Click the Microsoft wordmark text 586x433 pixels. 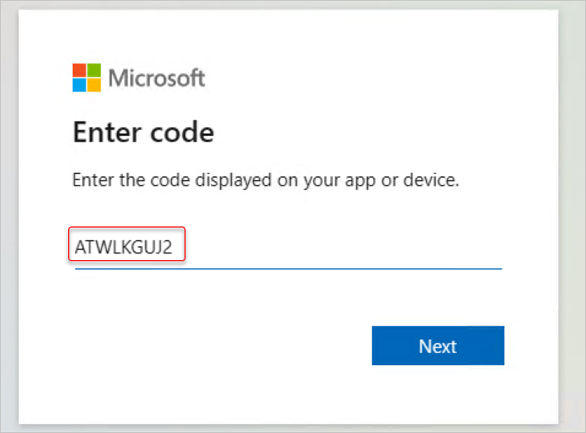pyautogui.click(x=157, y=78)
